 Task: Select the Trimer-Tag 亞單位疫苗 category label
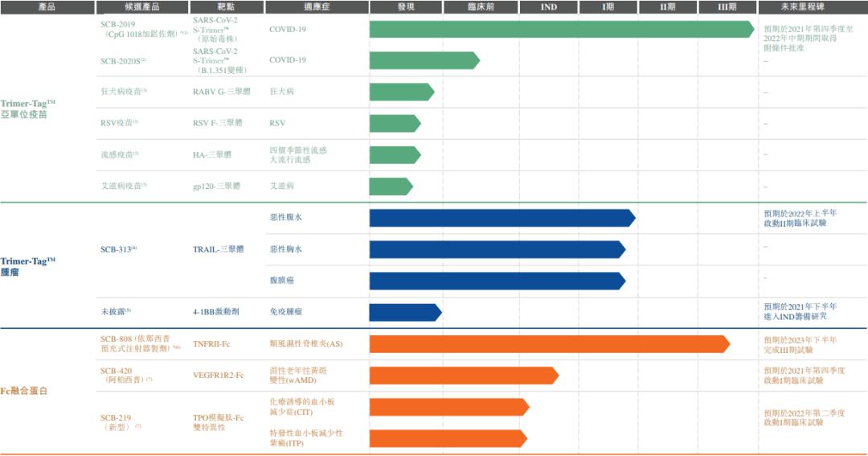27,109
